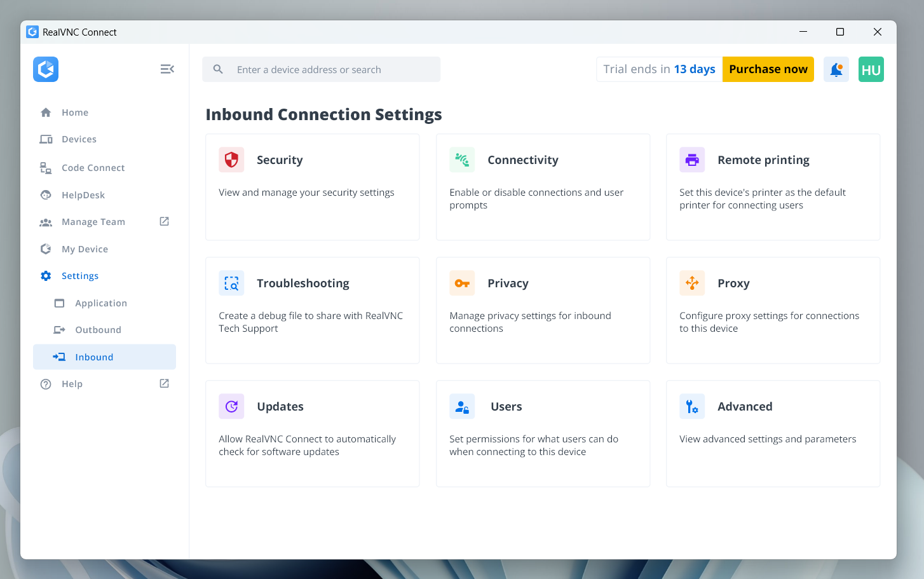924x579 pixels.
Task: Open the notifications bell
Action: tap(836, 69)
